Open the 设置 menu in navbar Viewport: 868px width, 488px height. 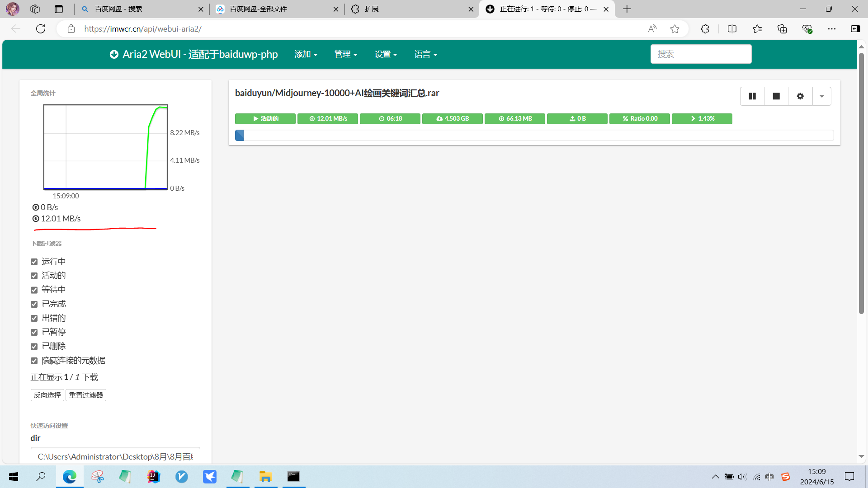pyautogui.click(x=386, y=54)
